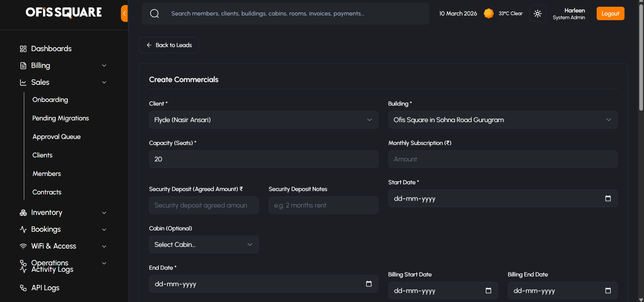Open the Select Cabin dropdown
Screen dimensions: 644x302
click(204, 244)
